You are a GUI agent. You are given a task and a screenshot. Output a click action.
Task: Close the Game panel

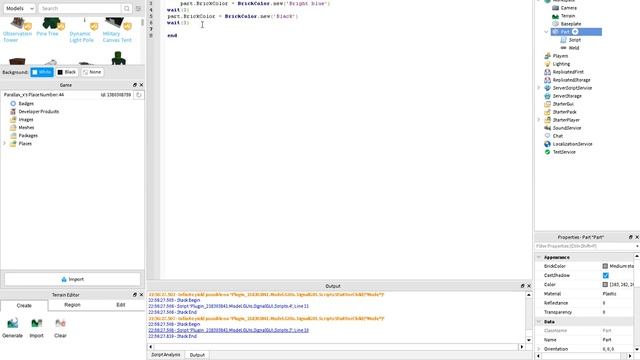(141, 85)
